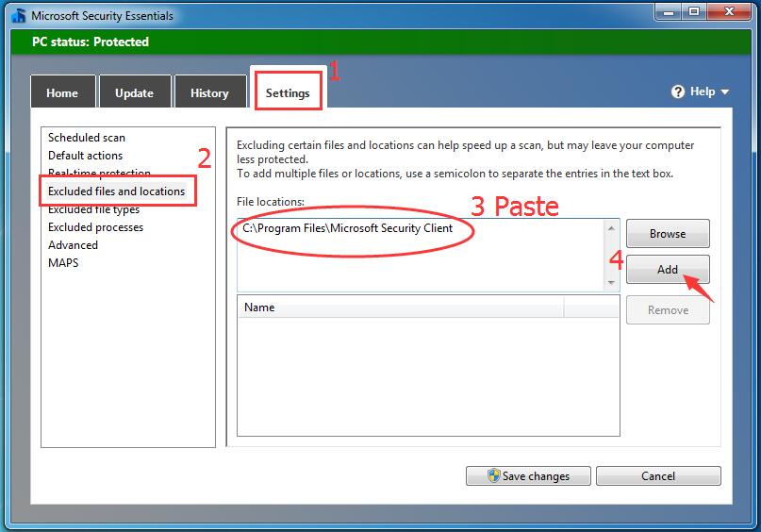Click the Save changes button
Viewport: 761px width, 532px height.
click(528, 475)
